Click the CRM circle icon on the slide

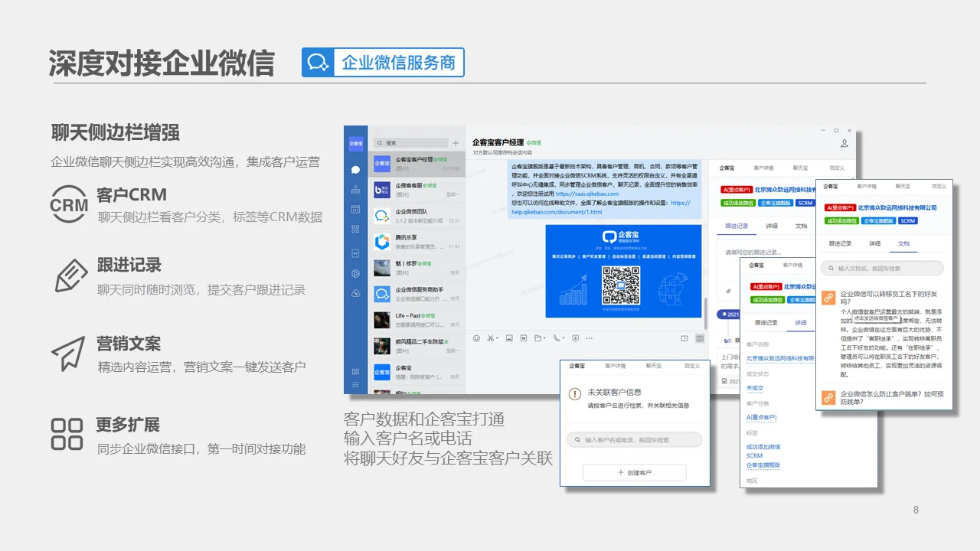(x=69, y=204)
